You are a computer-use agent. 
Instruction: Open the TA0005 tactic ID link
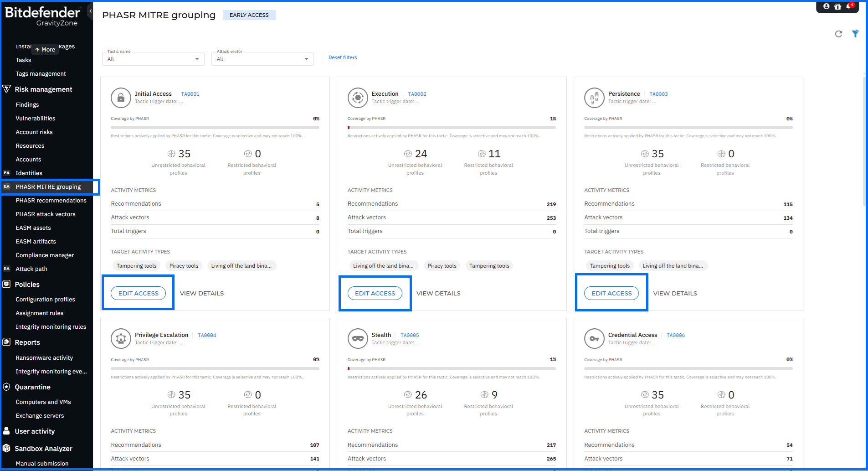point(410,335)
